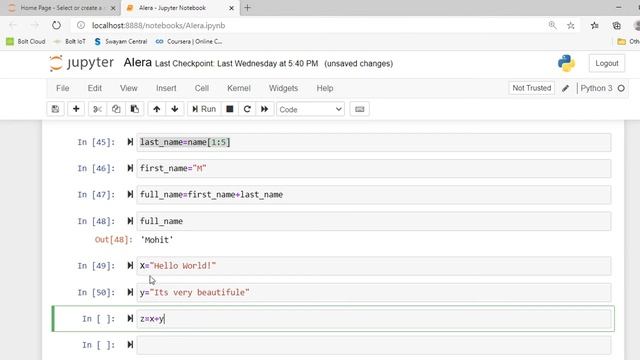The height and width of the screenshot is (360, 640).
Task: Click the output text 'Mohit'
Action: [x=157, y=240]
